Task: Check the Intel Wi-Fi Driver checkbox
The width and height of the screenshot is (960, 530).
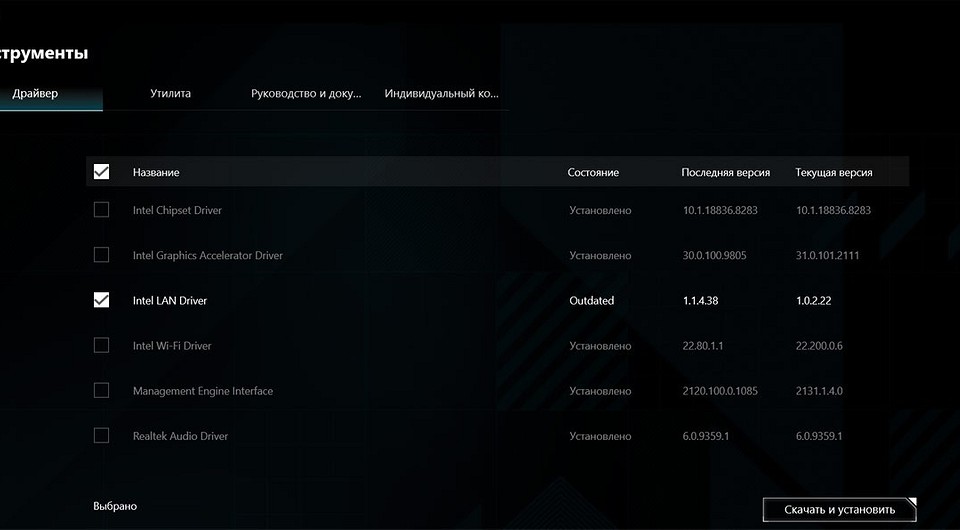Action: (102, 345)
